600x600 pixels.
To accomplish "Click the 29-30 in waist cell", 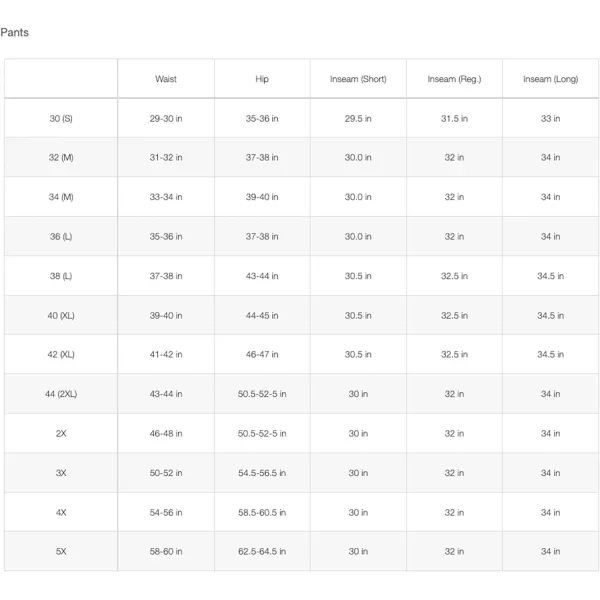I will tap(166, 118).
